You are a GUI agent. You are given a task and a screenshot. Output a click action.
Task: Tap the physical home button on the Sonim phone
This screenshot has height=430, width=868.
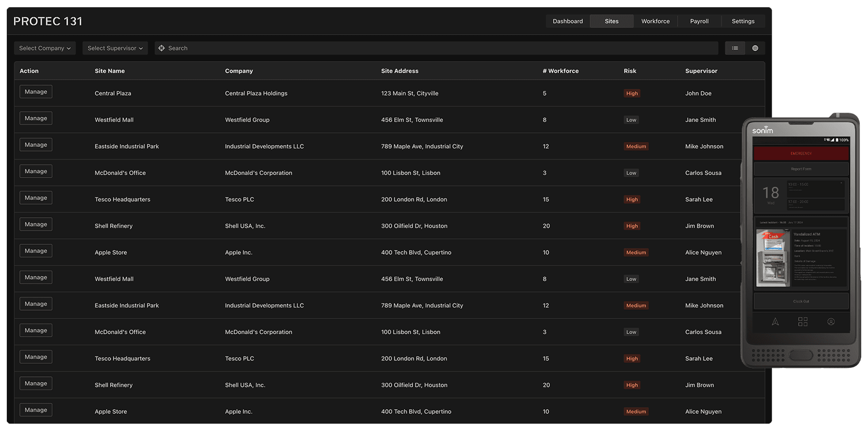[x=801, y=355]
